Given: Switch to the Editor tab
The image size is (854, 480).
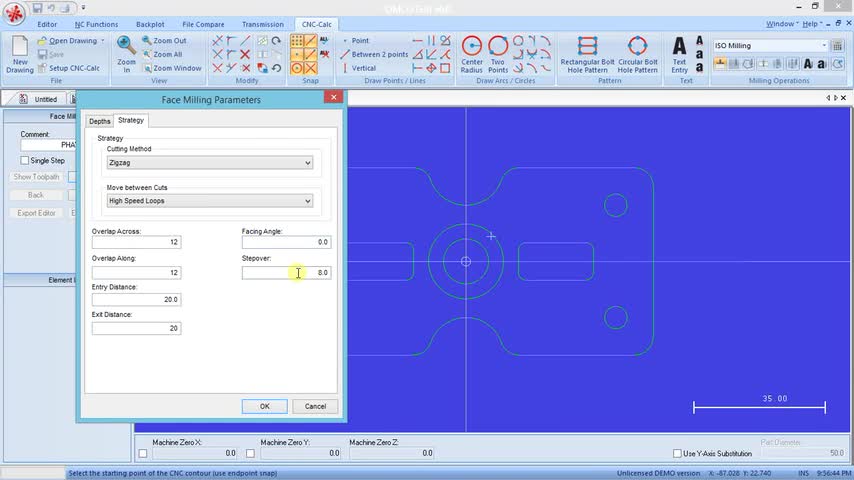Looking at the screenshot, I should [x=47, y=25].
